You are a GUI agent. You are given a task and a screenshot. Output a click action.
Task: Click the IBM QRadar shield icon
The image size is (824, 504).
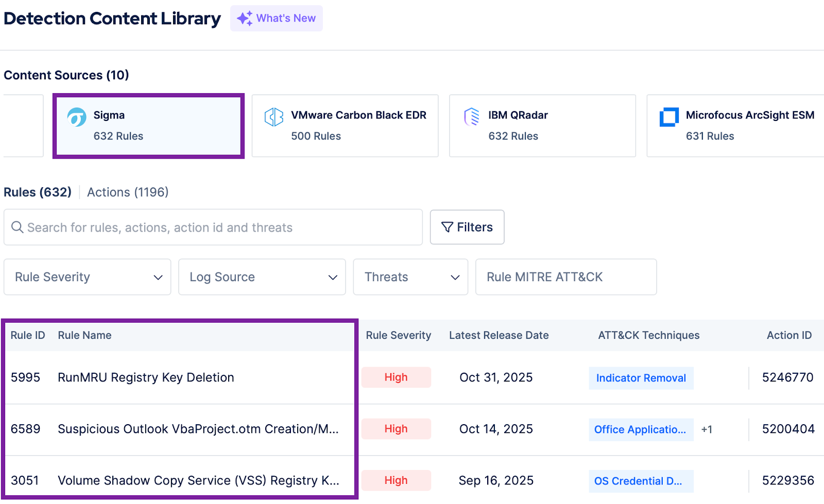(x=470, y=117)
